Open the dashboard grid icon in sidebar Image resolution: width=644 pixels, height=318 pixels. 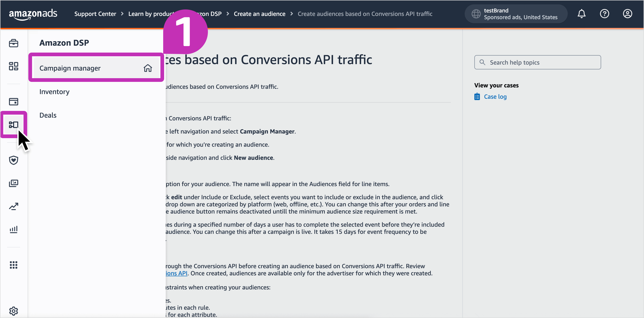[14, 66]
